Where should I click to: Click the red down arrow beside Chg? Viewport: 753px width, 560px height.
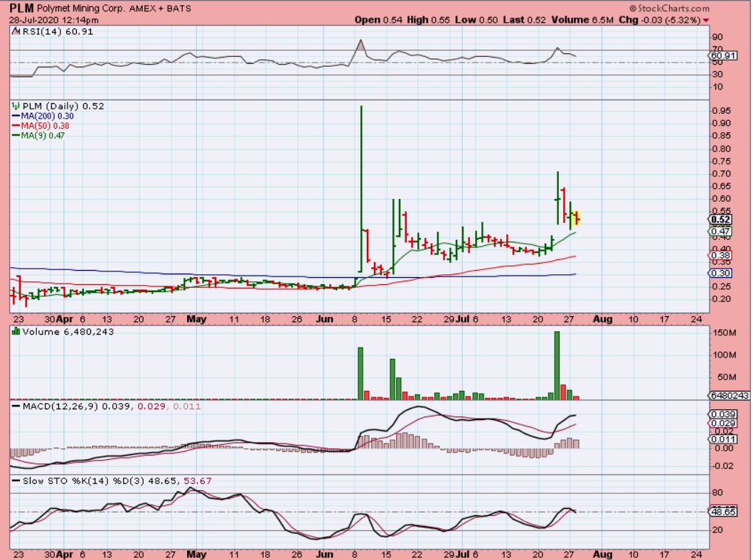705,20
